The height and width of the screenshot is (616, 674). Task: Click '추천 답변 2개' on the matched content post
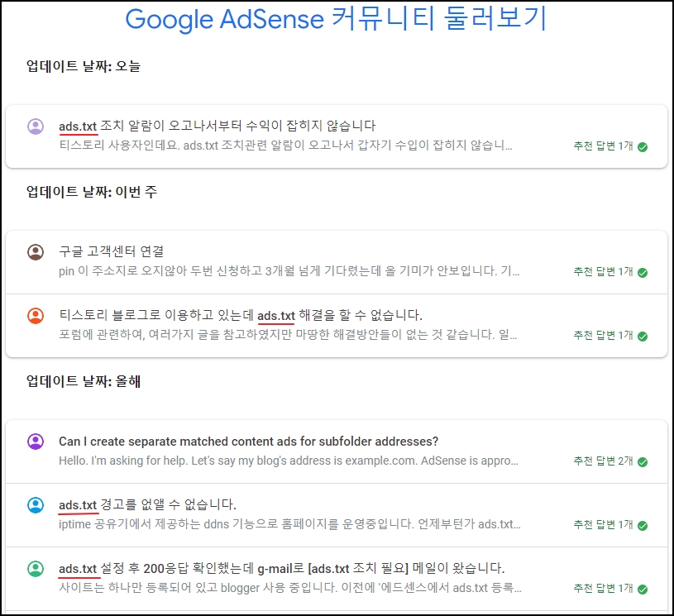(603, 461)
